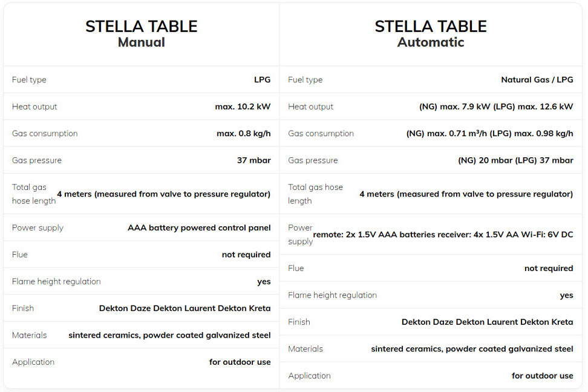The image size is (588, 392).
Task: Click the Automatic table's sintered ceramics materials text
Action: click(x=472, y=349)
